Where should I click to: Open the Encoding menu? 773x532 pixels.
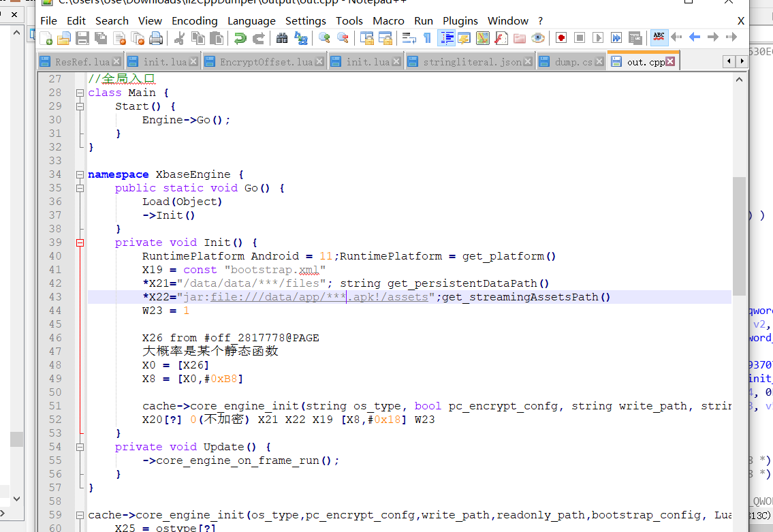(194, 21)
